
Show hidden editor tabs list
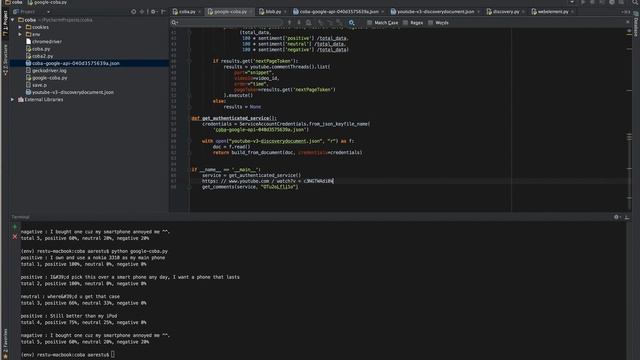626,12
